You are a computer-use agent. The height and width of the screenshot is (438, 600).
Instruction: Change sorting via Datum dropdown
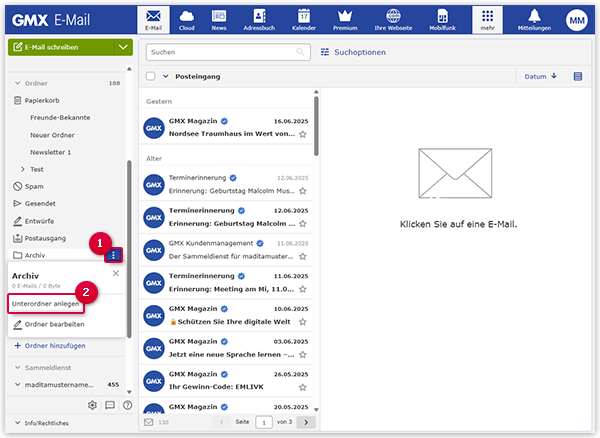[540, 77]
